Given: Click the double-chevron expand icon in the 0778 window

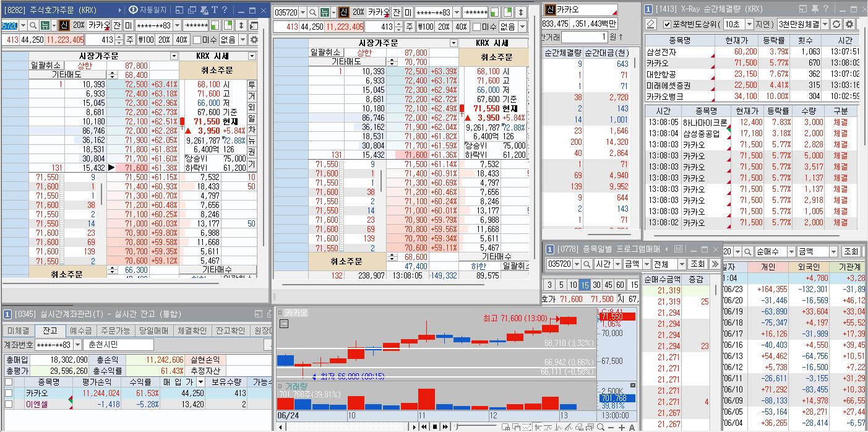Looking at the screenshot, I should 715,264.
